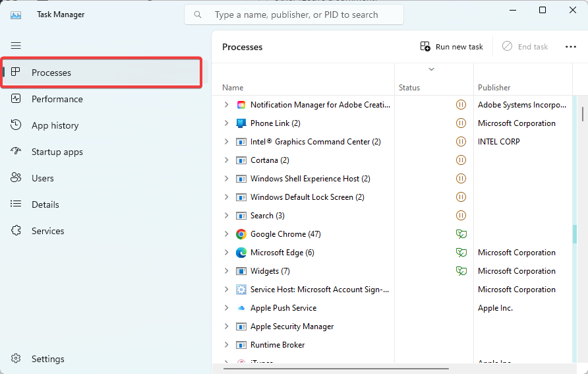The image size is (588, 374).
Task: Click Adobe Systems Incorpo... publisher cell
Action: click(522, 105)
